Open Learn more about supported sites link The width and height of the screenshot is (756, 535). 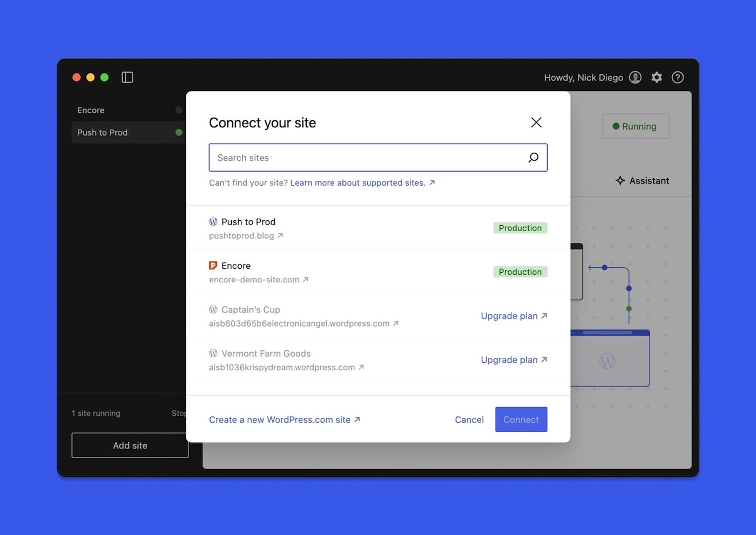pos(362,183)
